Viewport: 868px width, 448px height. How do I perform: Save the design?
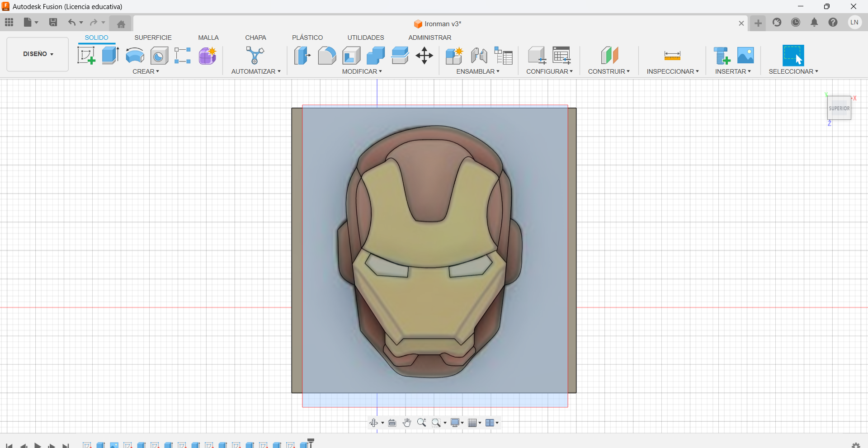53,22
